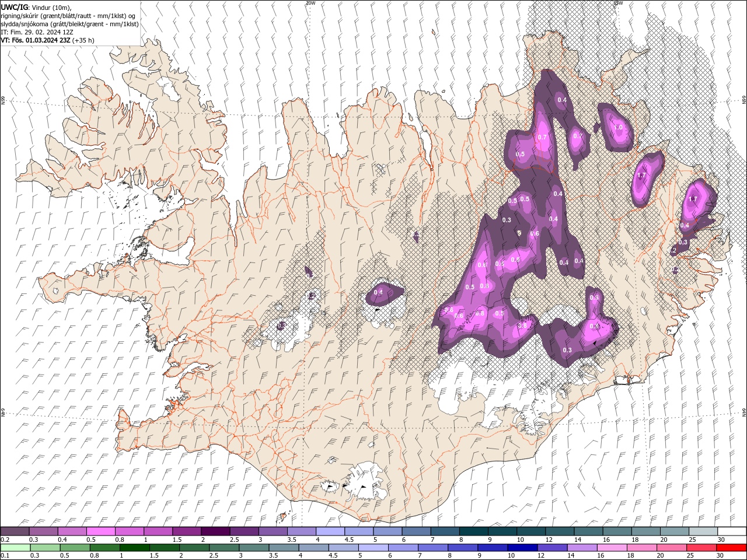Pick the 10–12 swatch on the upper snow scale
This screenshot has width=747, height=560.
(x=532, y=531)
